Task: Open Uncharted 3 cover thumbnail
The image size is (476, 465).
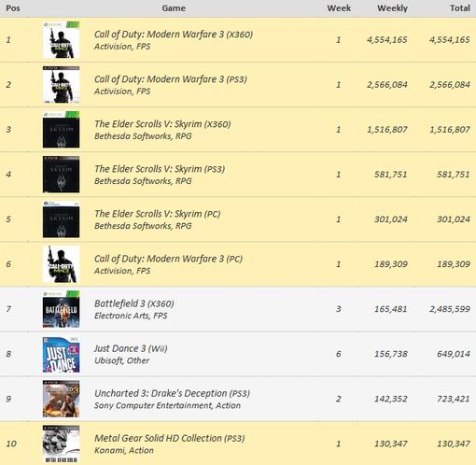Action: click(61, 399)
